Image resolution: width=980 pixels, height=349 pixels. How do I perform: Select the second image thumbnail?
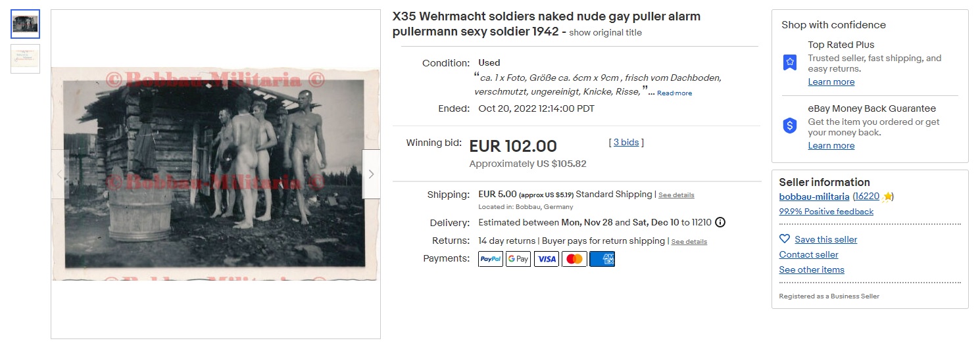(26, 58)
